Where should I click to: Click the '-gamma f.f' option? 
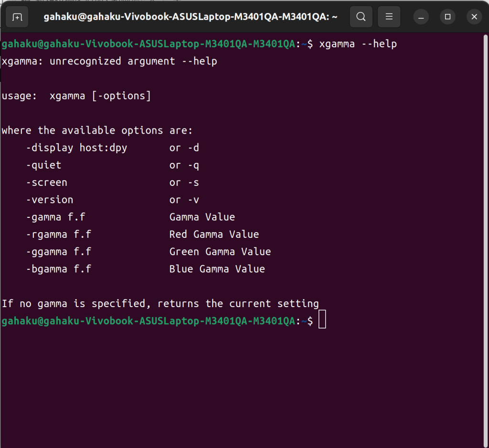[x=55, y=217]
